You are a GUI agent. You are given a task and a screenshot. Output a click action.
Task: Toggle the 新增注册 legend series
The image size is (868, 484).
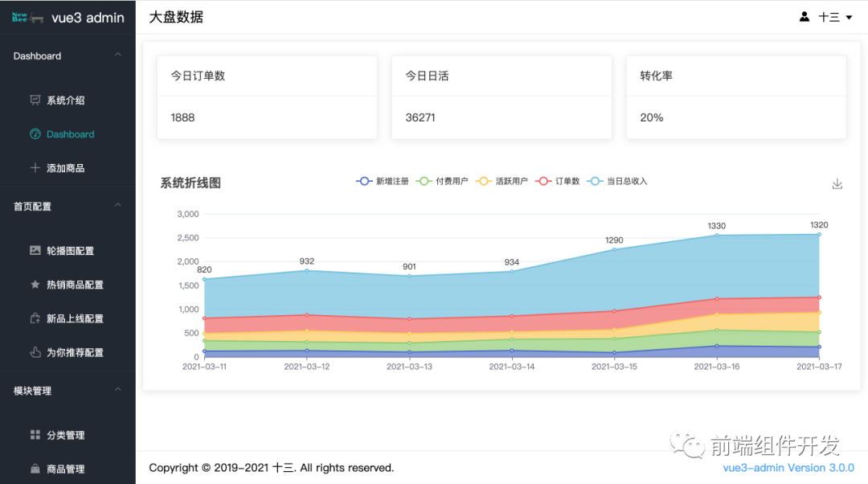383,181
